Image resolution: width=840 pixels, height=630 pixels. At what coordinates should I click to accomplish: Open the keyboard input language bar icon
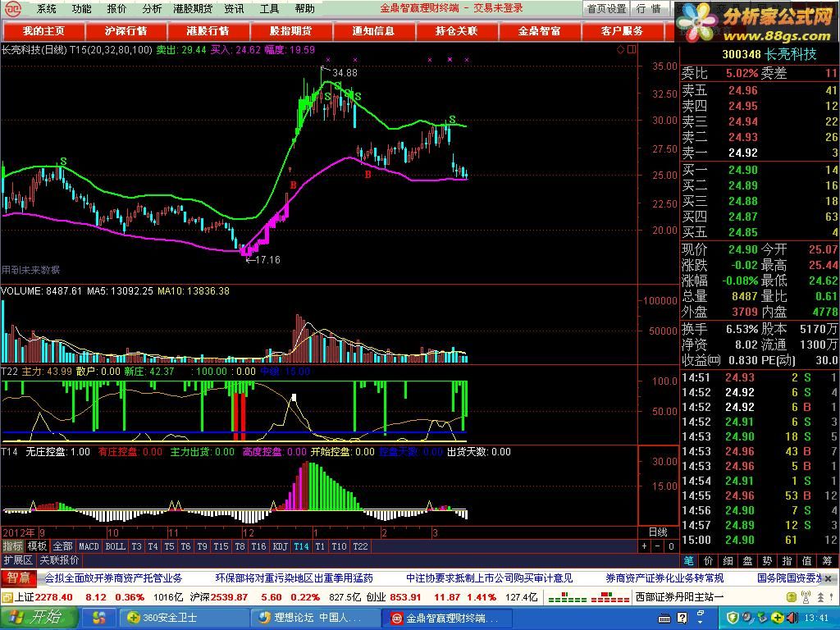pyautogui.click(x=664, y=619)
